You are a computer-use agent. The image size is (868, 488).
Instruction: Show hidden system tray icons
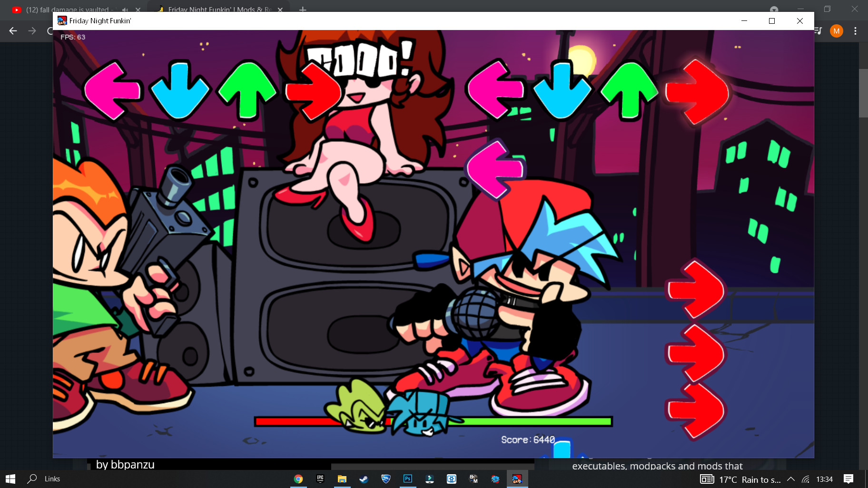[x=791, y=479]
